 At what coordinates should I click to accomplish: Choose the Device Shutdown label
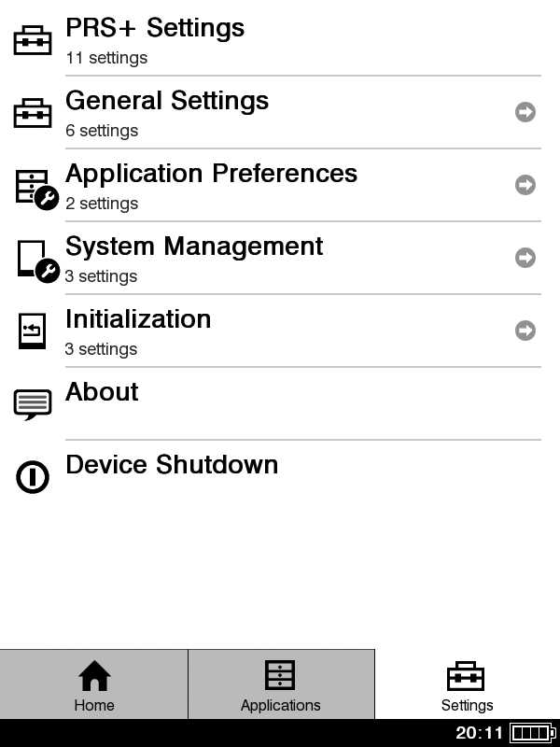click(x=172, y=464)
